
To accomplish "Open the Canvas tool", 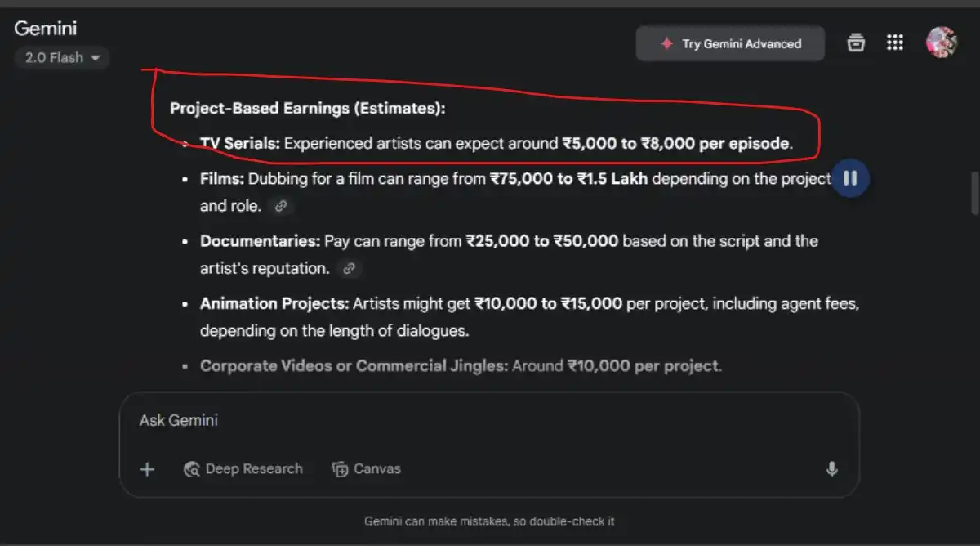I will [366, 469].
